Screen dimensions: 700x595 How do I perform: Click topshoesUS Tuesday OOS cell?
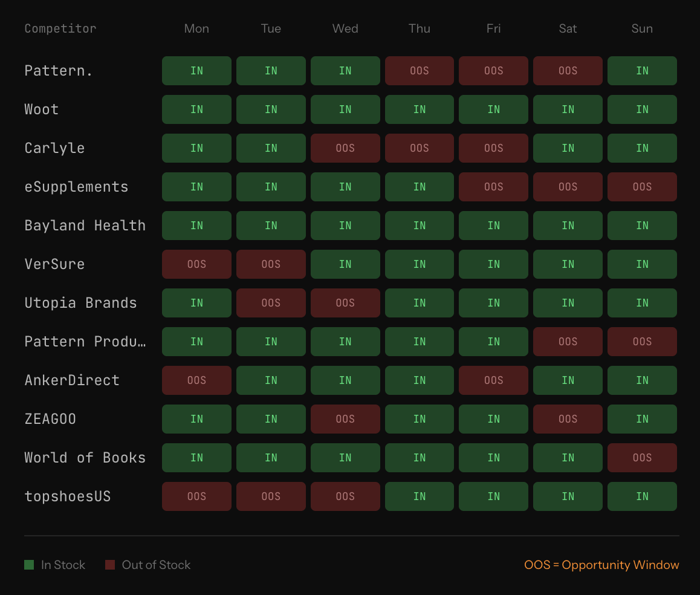pyautogui.click(x=271, y=496)
